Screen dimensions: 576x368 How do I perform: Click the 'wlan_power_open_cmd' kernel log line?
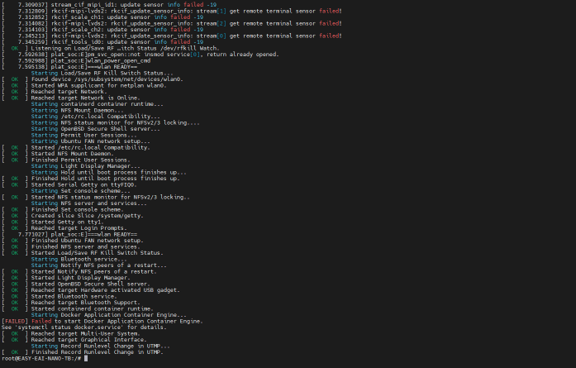click(76, 61)
